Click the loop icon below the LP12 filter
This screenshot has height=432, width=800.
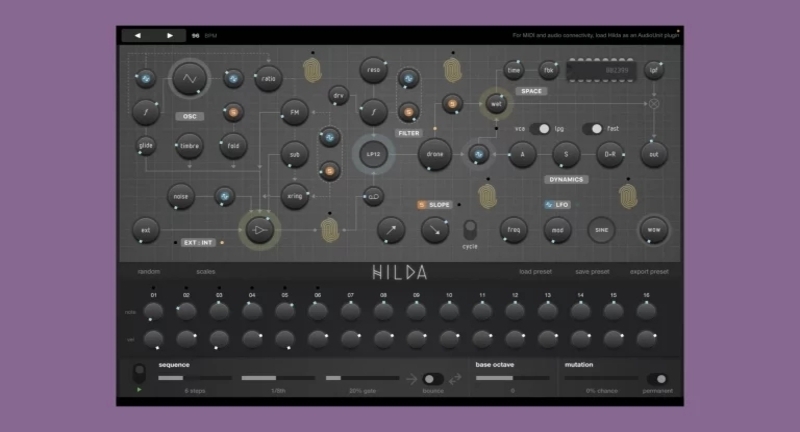click(x=373, y=196)
